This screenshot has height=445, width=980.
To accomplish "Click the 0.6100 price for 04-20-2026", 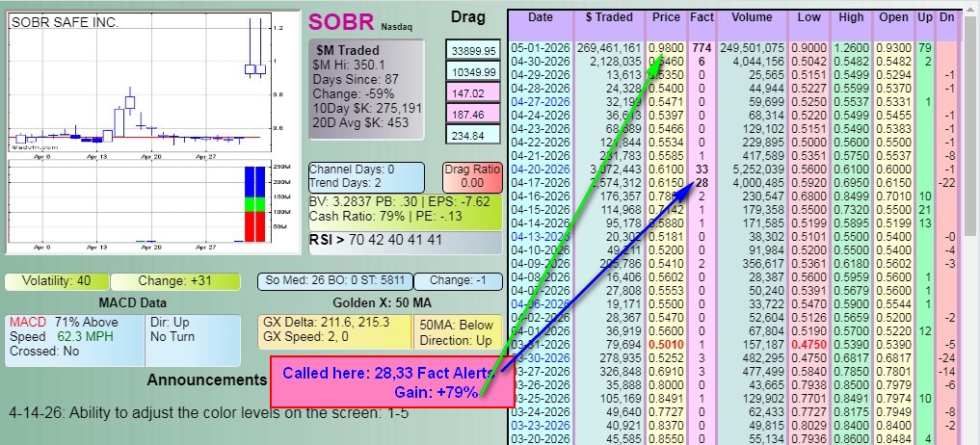I will [x=666, y=170].
